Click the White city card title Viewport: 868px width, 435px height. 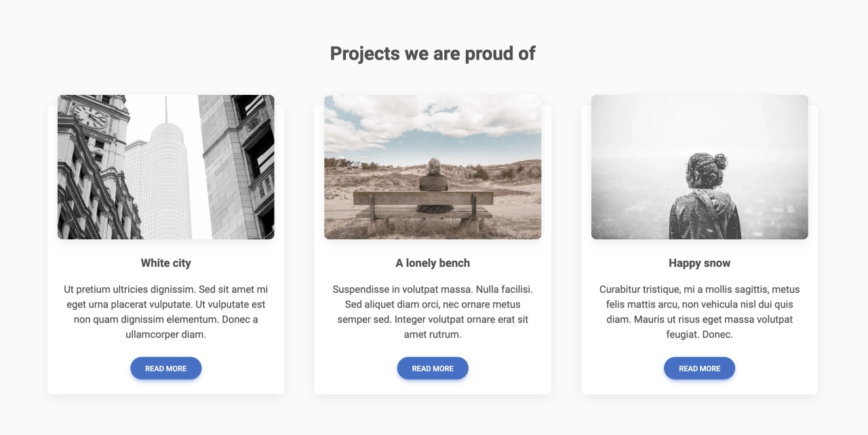tap(166, 263)
